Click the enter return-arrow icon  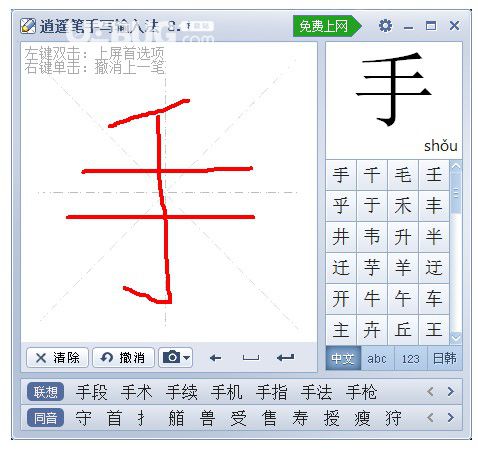[x=286, y=358]
